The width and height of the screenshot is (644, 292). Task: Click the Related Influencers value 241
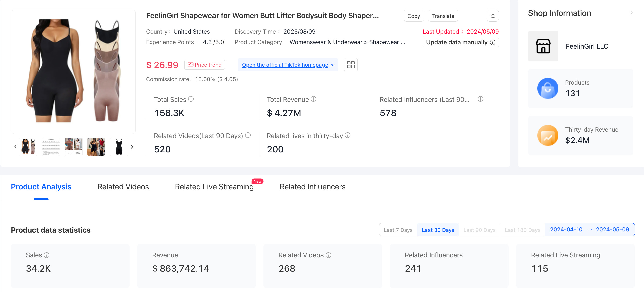click(x=413, y=269)
